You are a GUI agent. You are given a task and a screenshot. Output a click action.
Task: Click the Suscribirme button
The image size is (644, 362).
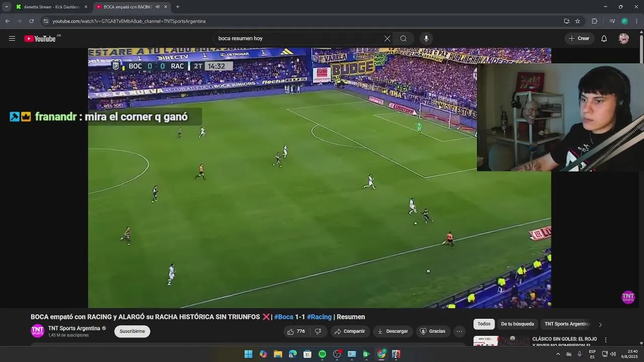132,331
